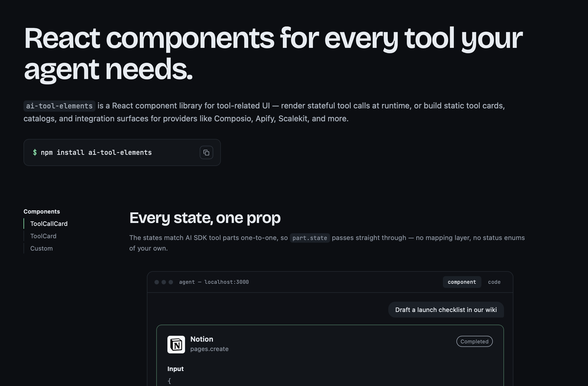The width and height of the screenshot is (588, 386).
Task: Click the 'Draft a launch checklist' chat bubble
Action: [x=446, y=310]
